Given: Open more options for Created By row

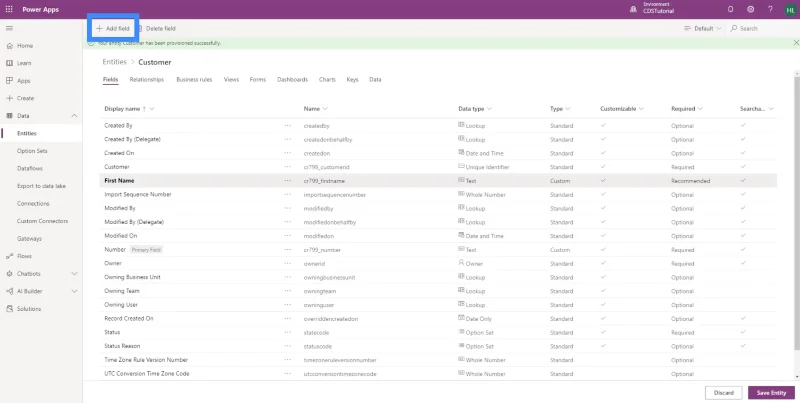Looking at the screenshot, I should [x=288, y=125].
